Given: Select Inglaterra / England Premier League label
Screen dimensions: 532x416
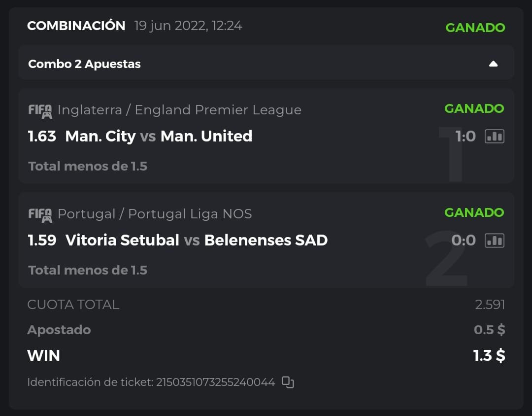Looking at the screenshot, I should click(x=179, y=110).
